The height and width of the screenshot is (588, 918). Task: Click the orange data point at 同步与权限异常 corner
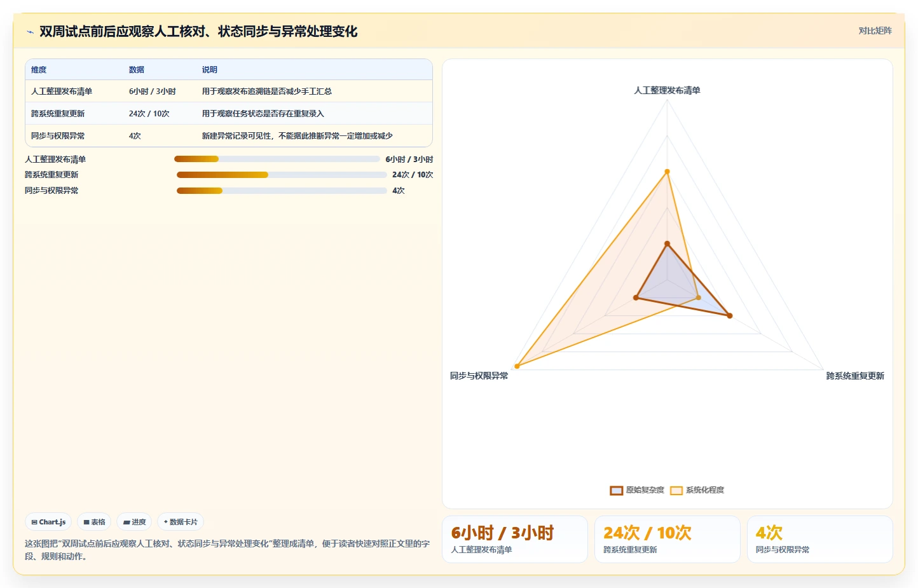click(x=517, y=366)
